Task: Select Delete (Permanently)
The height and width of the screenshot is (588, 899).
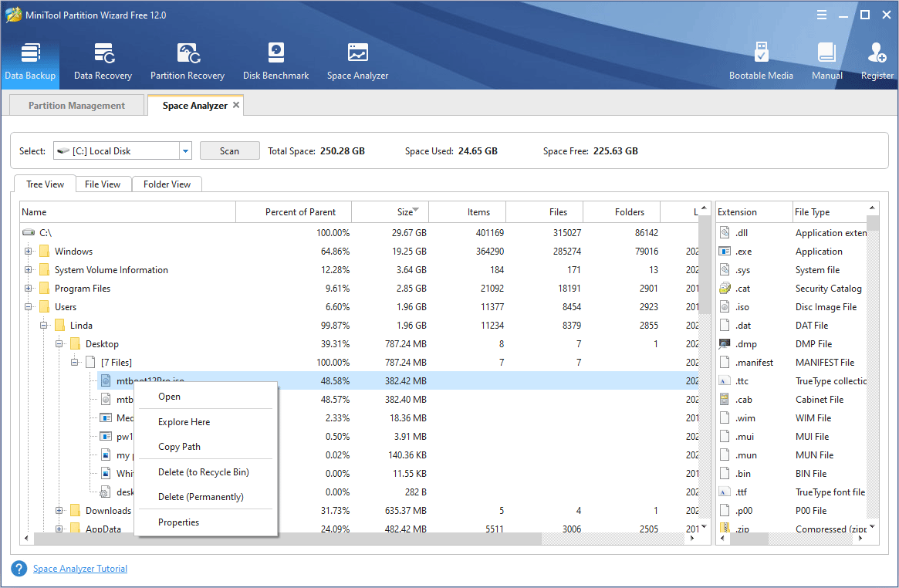Action: (206, 497)
